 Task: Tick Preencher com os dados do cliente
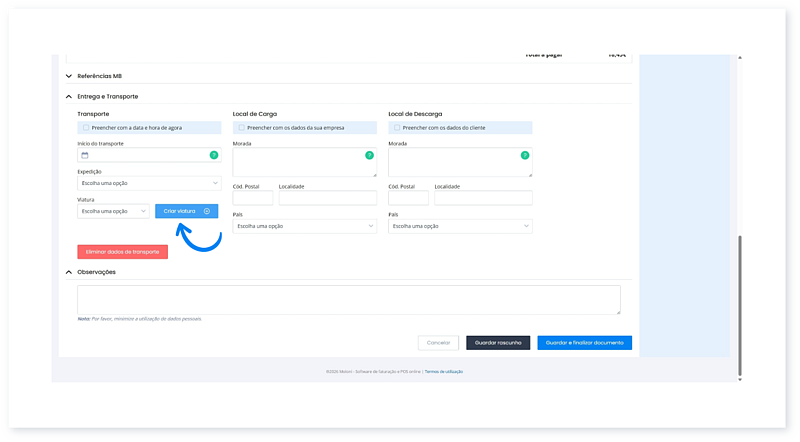pyautogui.click(x=397, y=128)
